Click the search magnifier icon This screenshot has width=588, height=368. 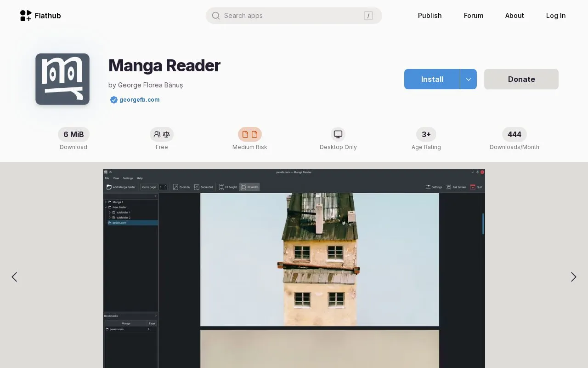click(x=216, y=16)
